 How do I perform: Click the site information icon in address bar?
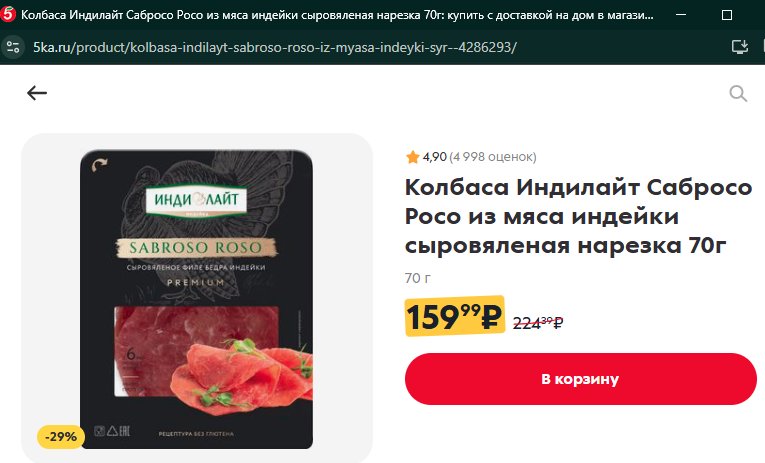(13, 47)
